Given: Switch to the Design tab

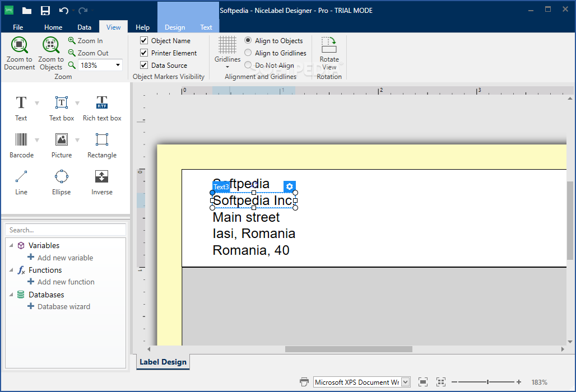Looking at the screenshot, I should [x=175, y=27].
